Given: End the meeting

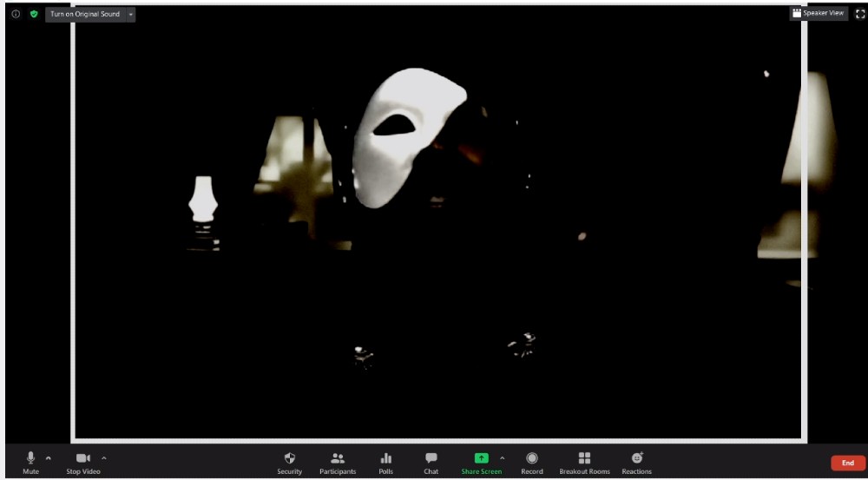Looking at the screenshot, I should click(x=848, y=463).
